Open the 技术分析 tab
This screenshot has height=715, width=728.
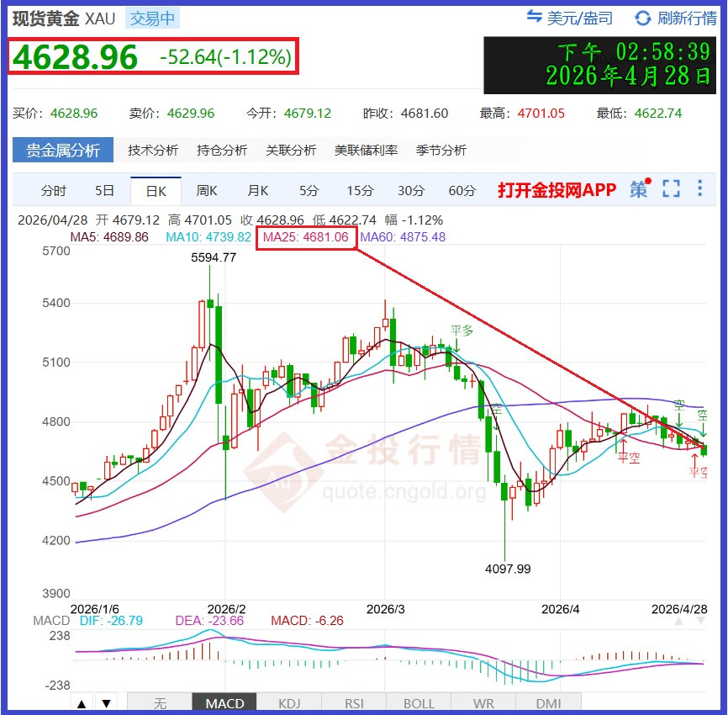pos(153,150)
